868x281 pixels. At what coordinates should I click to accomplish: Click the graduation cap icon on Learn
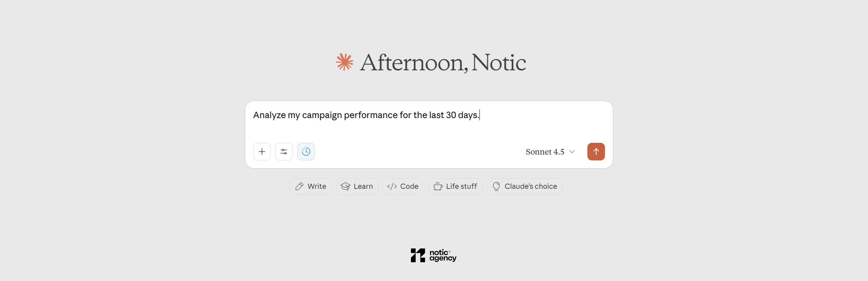tap(346, 186)
